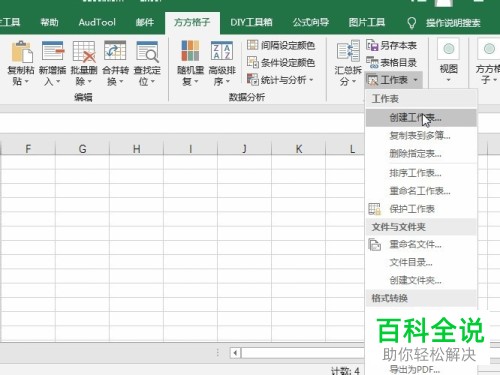Choose 创建文件夹... menu item
Viewport: 500px width, 375px height.
tap(421, 281)
